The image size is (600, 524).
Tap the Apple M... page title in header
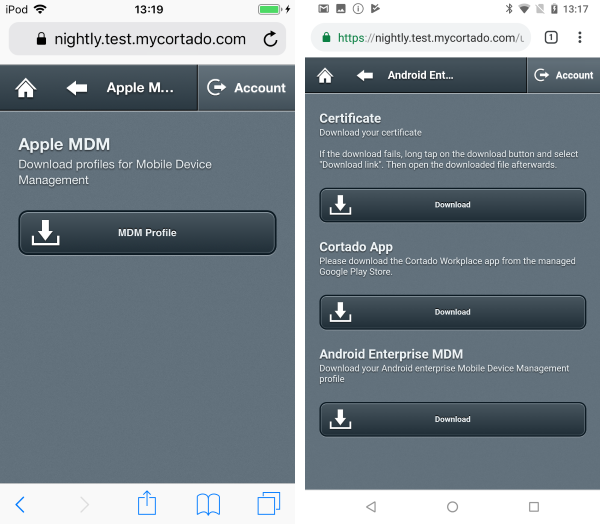coord(140,88)
